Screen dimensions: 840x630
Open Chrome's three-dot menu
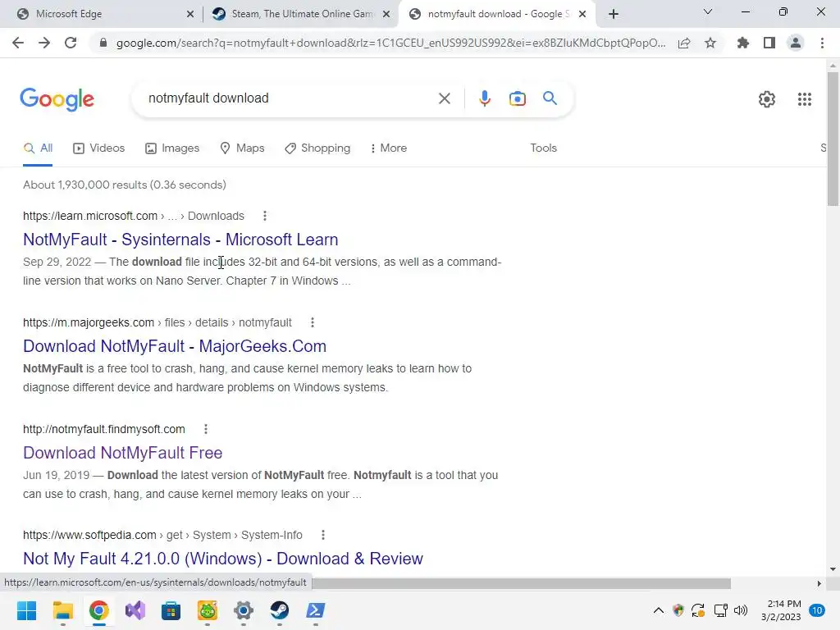[x=822, y=43]
